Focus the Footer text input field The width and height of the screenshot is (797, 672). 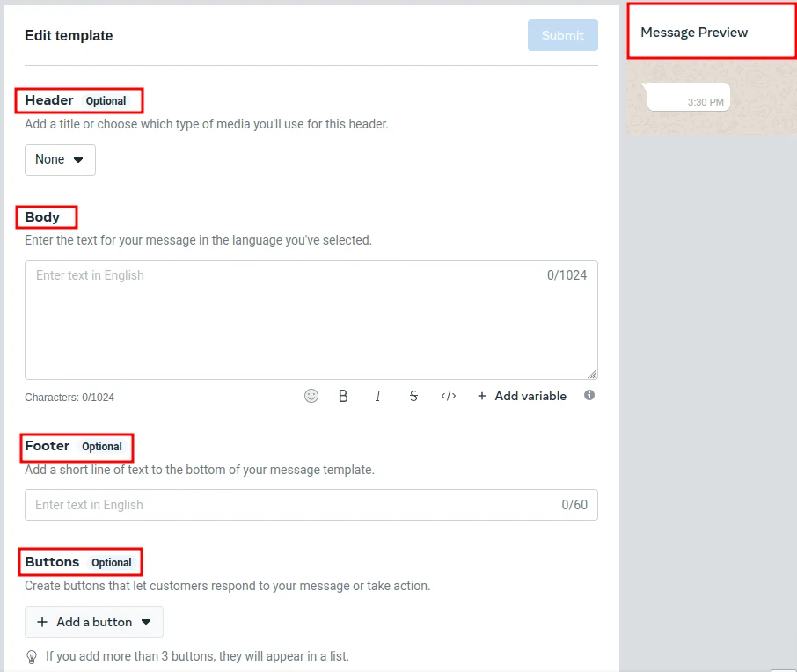pyautogui.click(x=311, y=505)
